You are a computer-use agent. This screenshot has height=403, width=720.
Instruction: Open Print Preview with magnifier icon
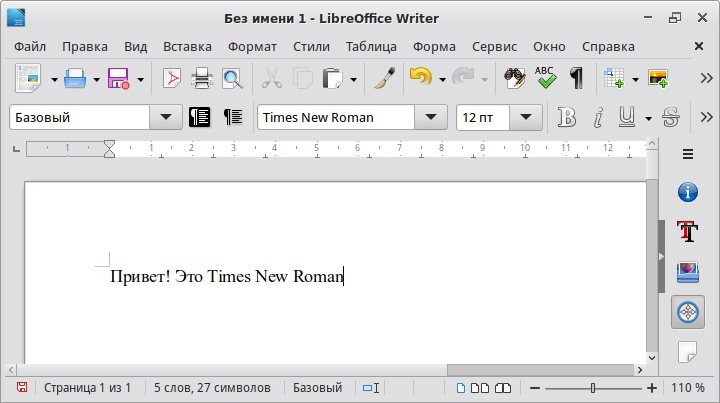(x=231, y=78)
